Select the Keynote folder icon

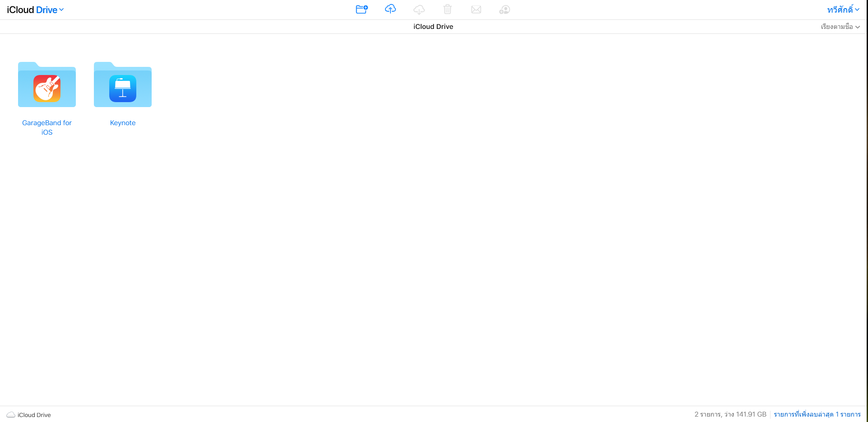coord(123,84)
